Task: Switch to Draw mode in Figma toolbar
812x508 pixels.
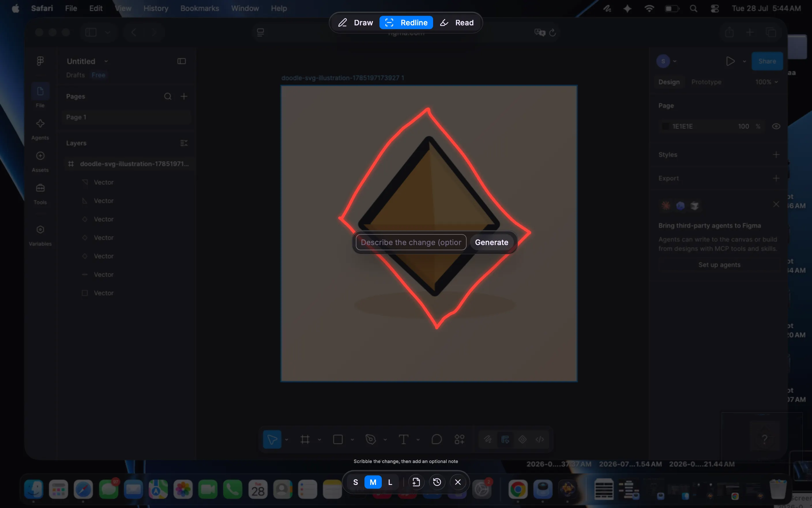Action: (x=488, y=439)
